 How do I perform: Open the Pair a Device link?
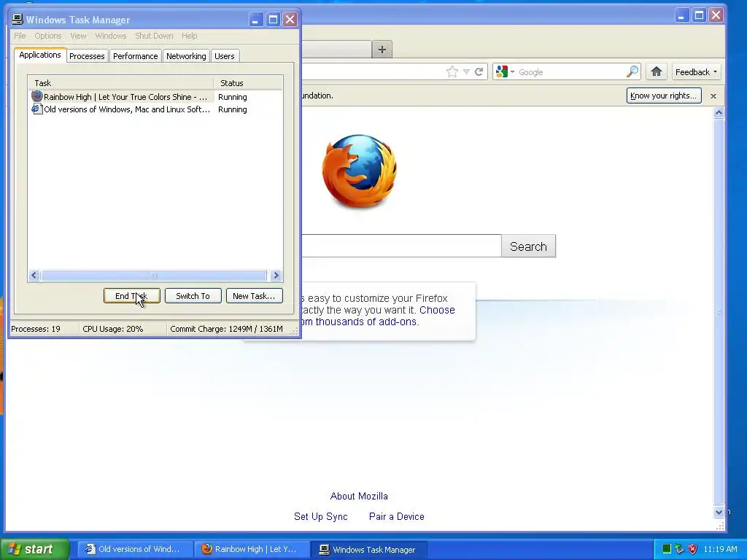(396, 517)
